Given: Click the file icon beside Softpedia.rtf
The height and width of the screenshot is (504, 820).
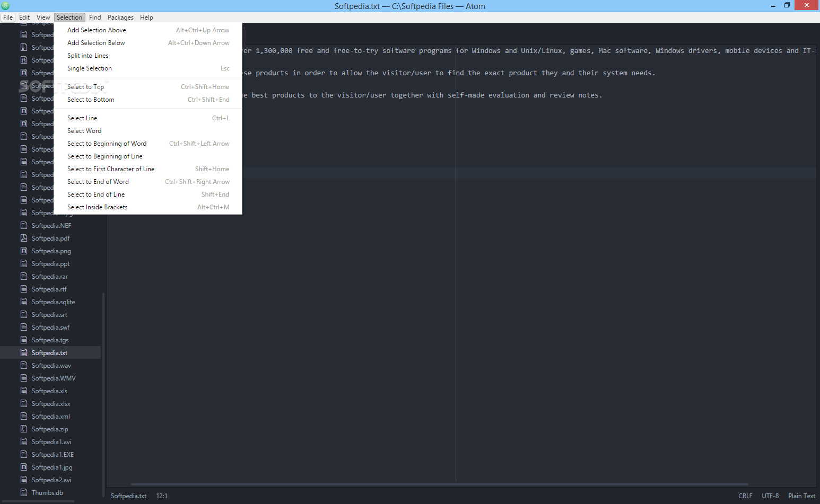Looking at the screenshot, I should [24, 289].
